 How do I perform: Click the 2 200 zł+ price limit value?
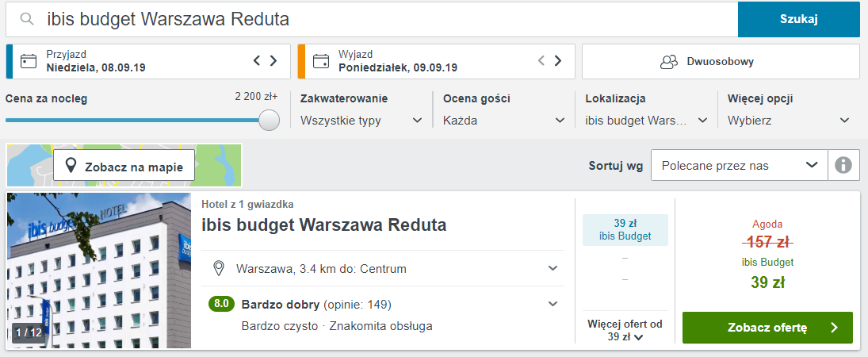point(256,97)
